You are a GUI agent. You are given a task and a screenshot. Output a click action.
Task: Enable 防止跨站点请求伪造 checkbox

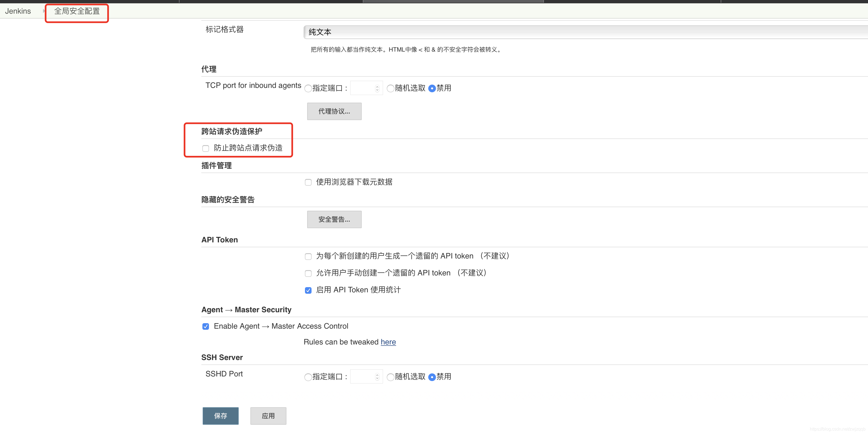(206, 148)
